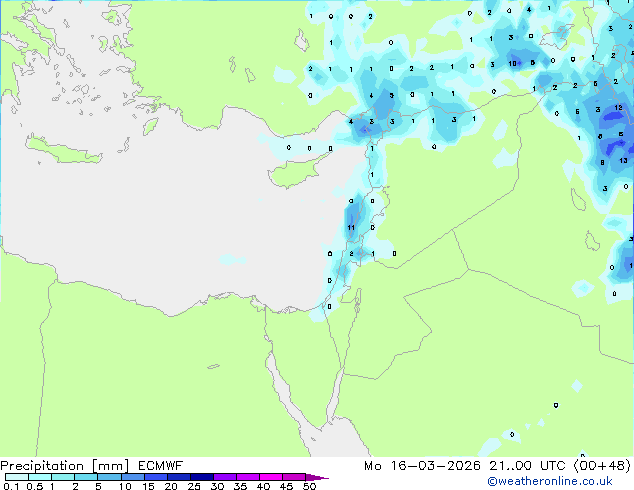This screenshot has width=634, height=490.
Task: Open the weatheronline.co.uk link
Action: click(x=550, y=481)
